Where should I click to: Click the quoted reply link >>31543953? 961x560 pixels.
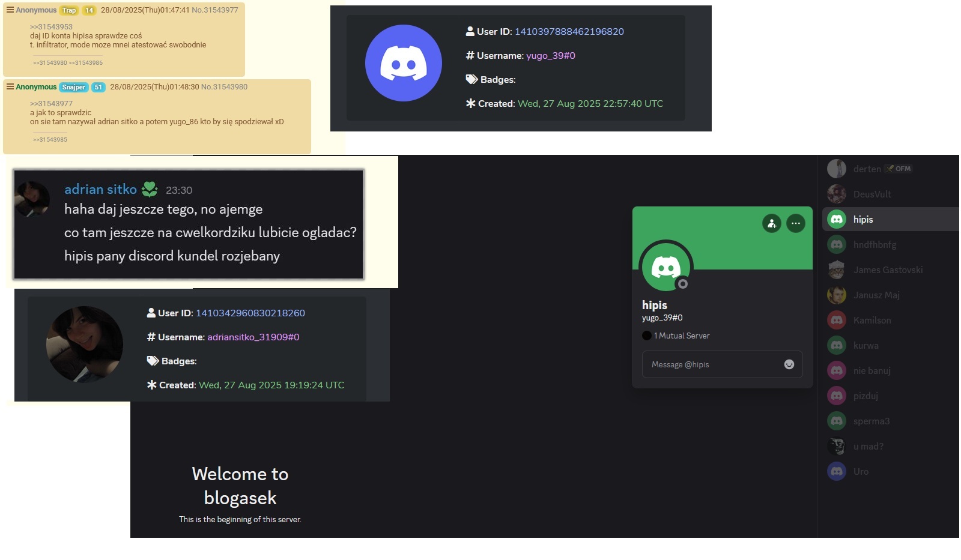click(x=51, y=27)
